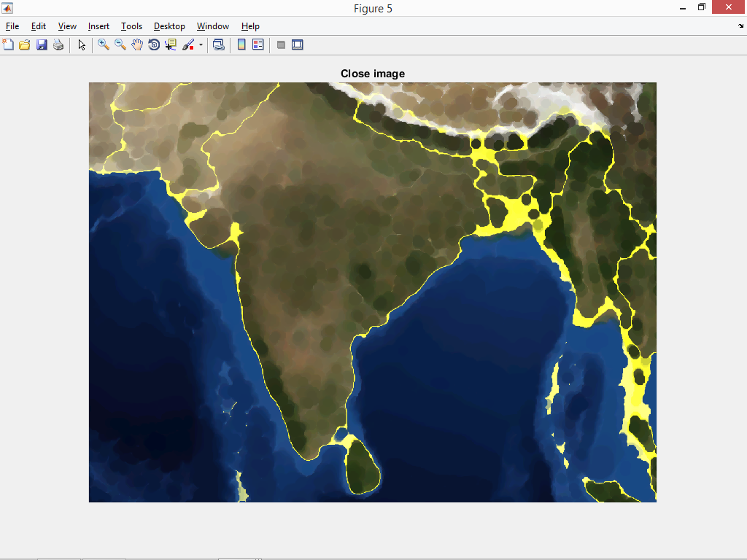The image size is (747, 560).
Task: Click the Link Plot icon
Action: (218, 44)
